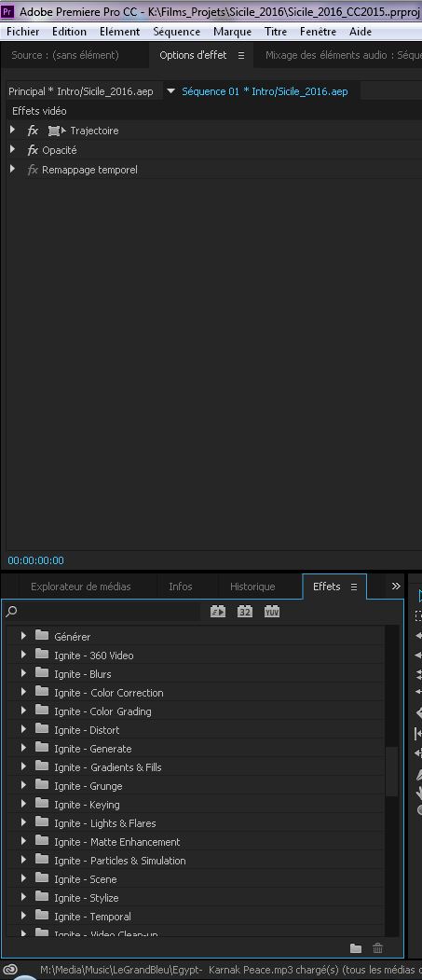Viewport: 422px width, 980px height.
Task: Toggle the fx switch for Remappage temporel
Action: pos(34,170)
